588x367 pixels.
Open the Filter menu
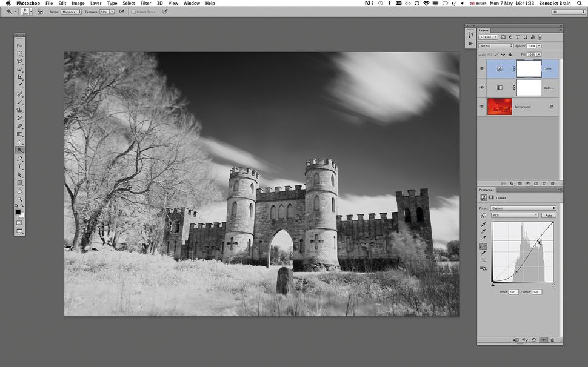(x=145, y=3)
